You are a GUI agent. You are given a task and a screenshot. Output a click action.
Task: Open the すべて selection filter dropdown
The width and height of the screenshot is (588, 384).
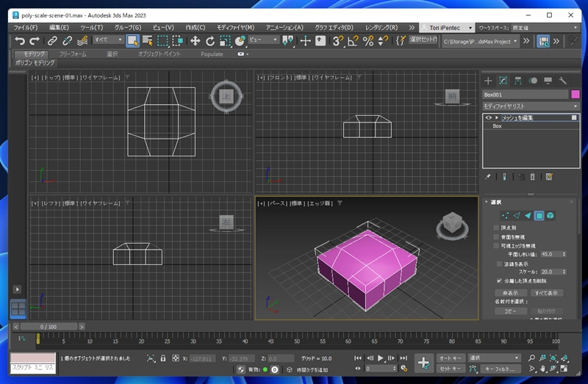click(x=108, y=40)
